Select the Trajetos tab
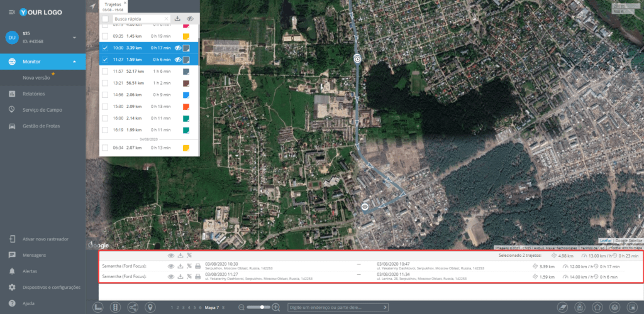This screenshot has height=314, width=644. 112,6
